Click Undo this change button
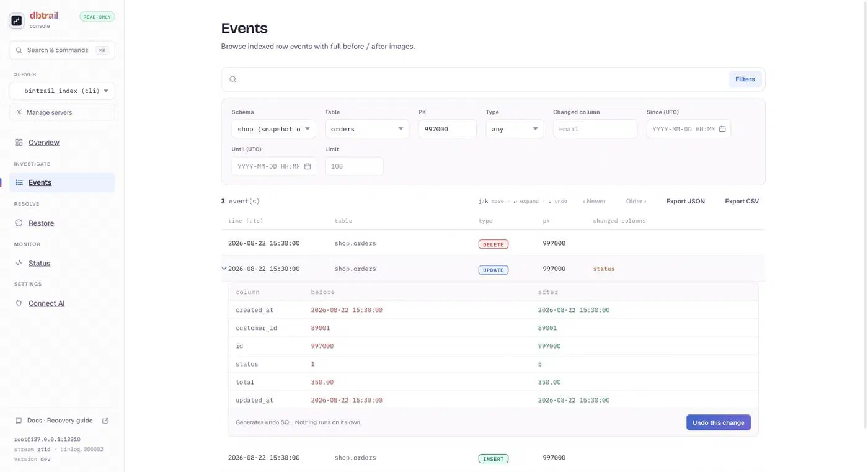Image resolution: width=868 pixels, height=472 pixels. pos(719,422)
